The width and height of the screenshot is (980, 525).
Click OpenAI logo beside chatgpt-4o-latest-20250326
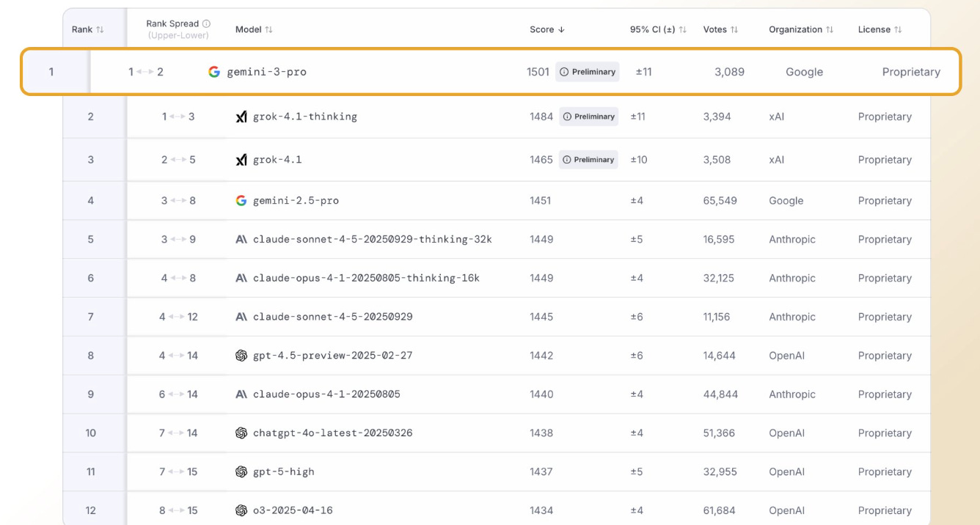241,433
